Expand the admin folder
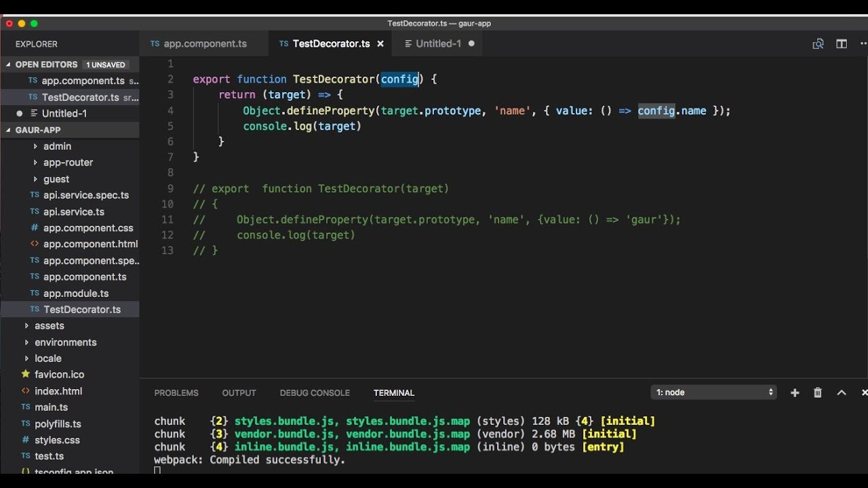The height and width of the screenshot is (488, 868). (x=35, y=146)
